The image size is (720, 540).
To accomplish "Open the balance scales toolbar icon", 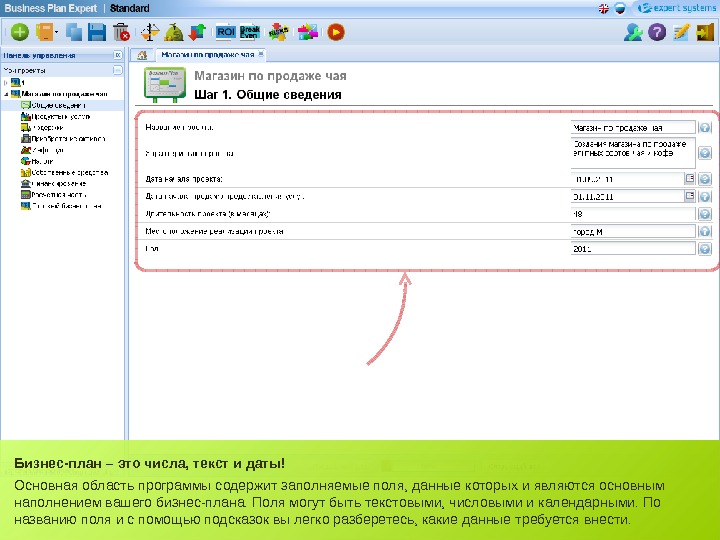I will click(x=150, y=32).
